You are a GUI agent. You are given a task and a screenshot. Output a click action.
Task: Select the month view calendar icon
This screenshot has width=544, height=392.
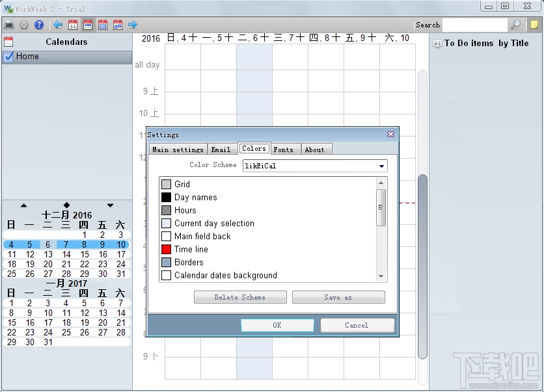pos(103,25)
